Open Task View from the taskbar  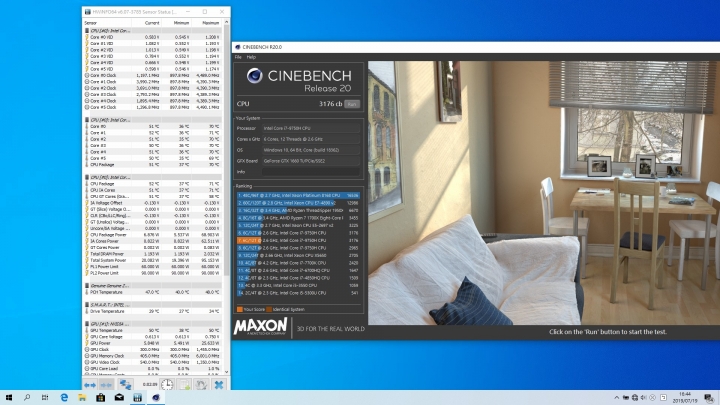[x=45, y=398]
